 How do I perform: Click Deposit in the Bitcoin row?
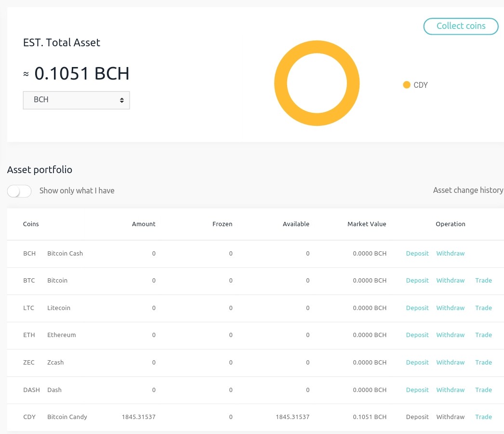(x=417, y=281)
